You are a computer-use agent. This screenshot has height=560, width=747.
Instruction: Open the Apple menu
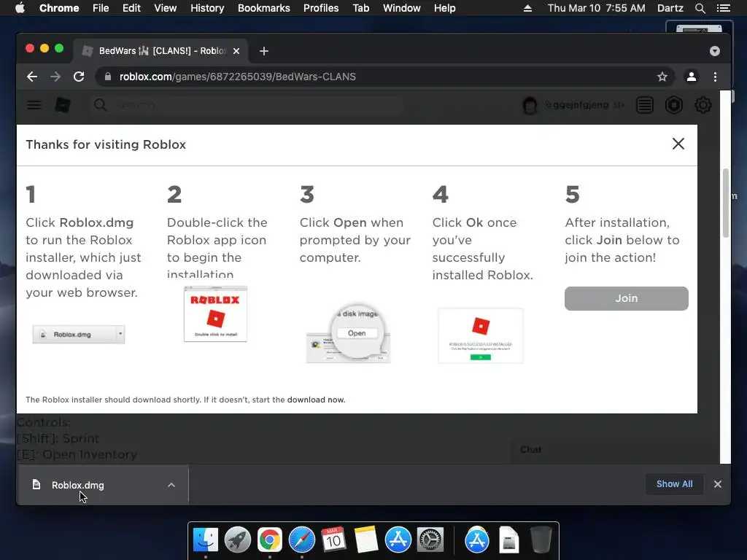(20, 8)
